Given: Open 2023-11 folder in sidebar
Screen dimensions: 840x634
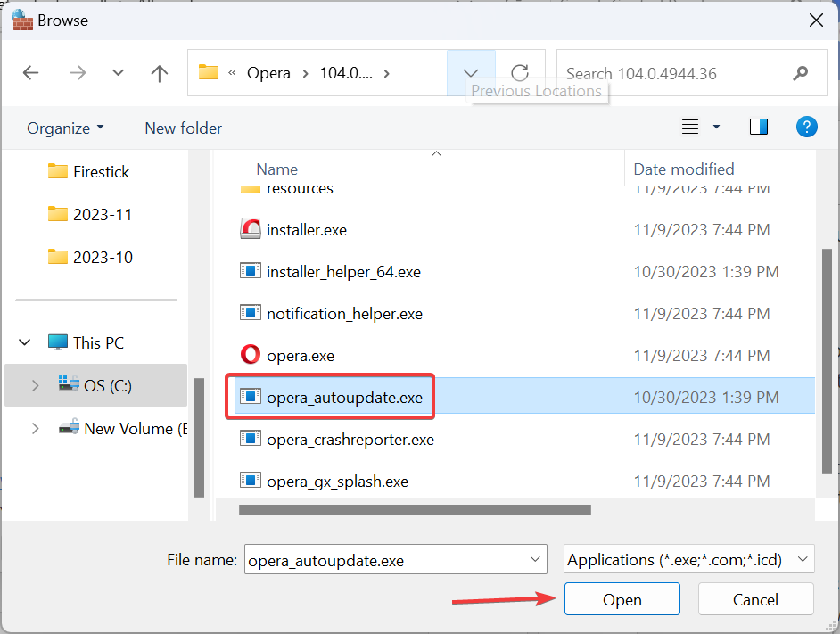Looking at the screenshot, I should (x=90, y=214).
